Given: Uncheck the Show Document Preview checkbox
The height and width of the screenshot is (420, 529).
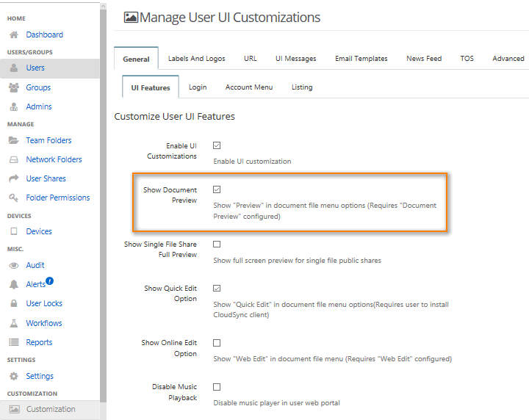Looking at the screenshot, I should 217,189.
